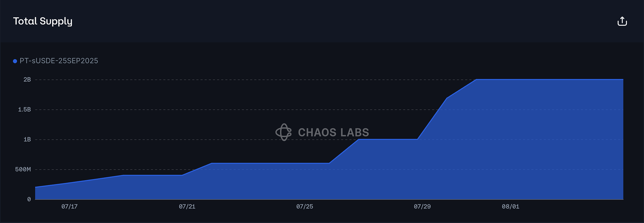
Task: Click the "07/29" x-axis date label
Action: (x=422, y=207)
